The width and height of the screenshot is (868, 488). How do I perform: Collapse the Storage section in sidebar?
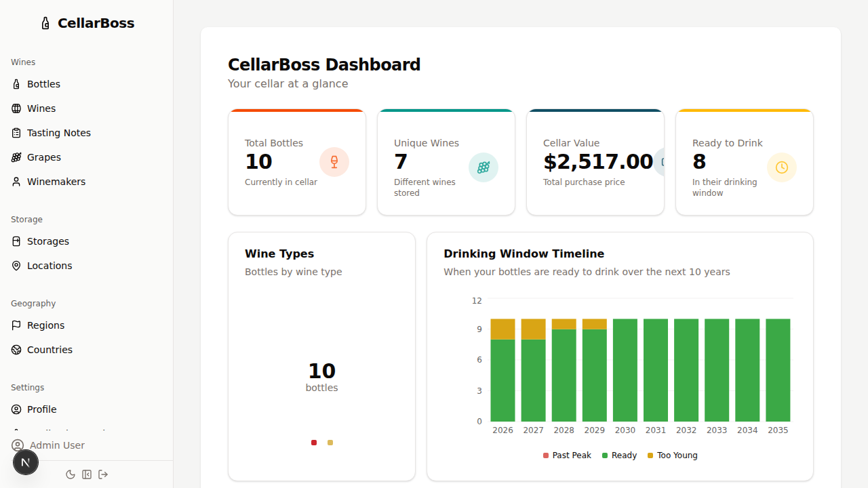pos(26,219)
